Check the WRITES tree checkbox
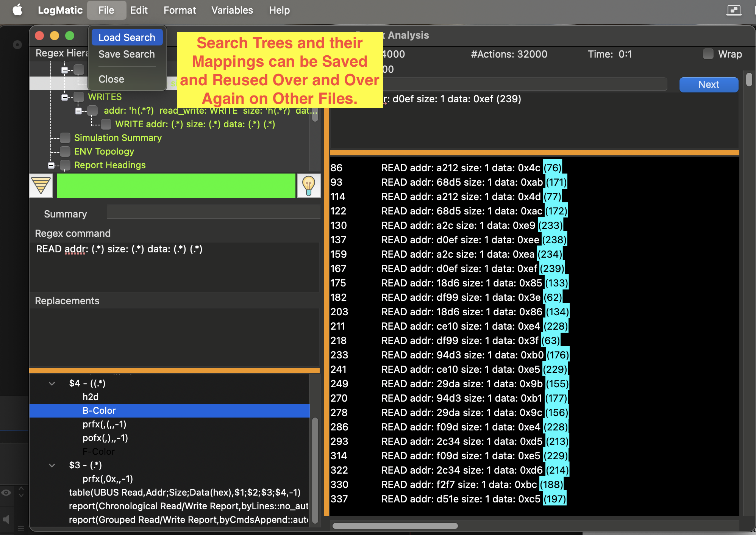Screen dimensions: 756x535 79,97
